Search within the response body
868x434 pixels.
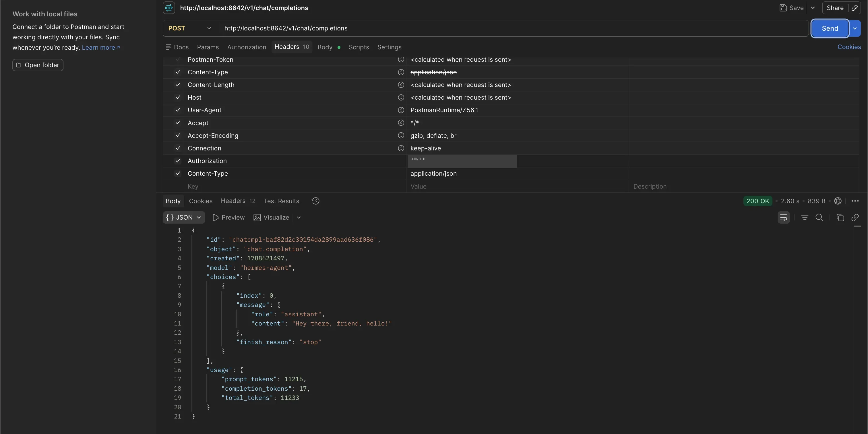(819, 217)
